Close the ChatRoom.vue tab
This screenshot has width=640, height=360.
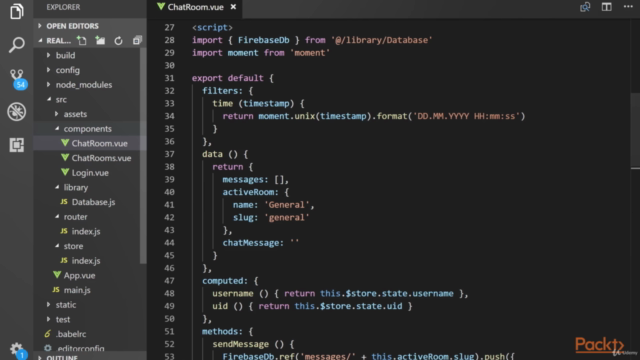[233, 7]
